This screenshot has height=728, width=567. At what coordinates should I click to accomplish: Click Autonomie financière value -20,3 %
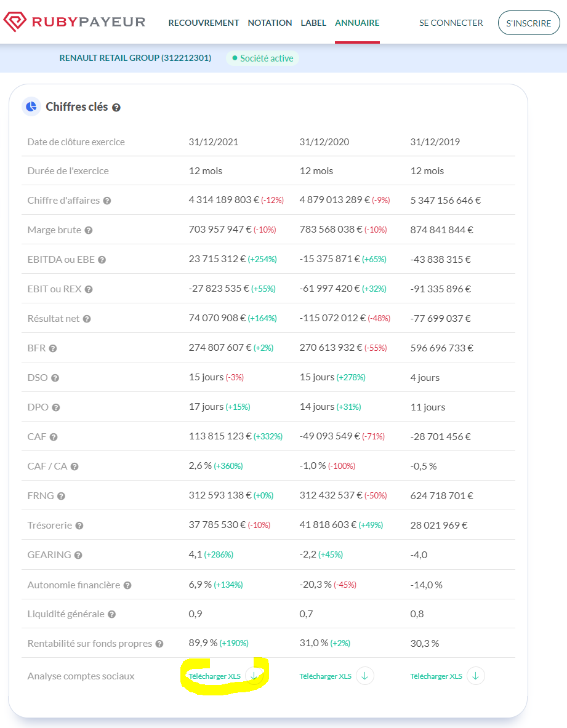[x=315, y=585]
